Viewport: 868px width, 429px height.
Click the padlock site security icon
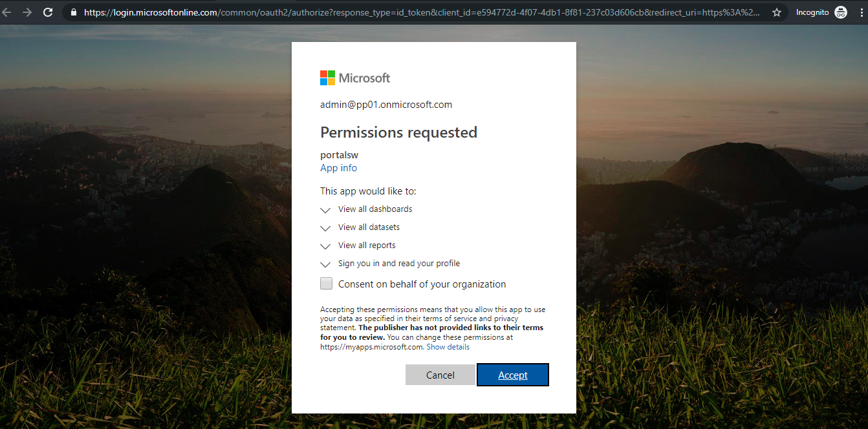click(73, 12)
